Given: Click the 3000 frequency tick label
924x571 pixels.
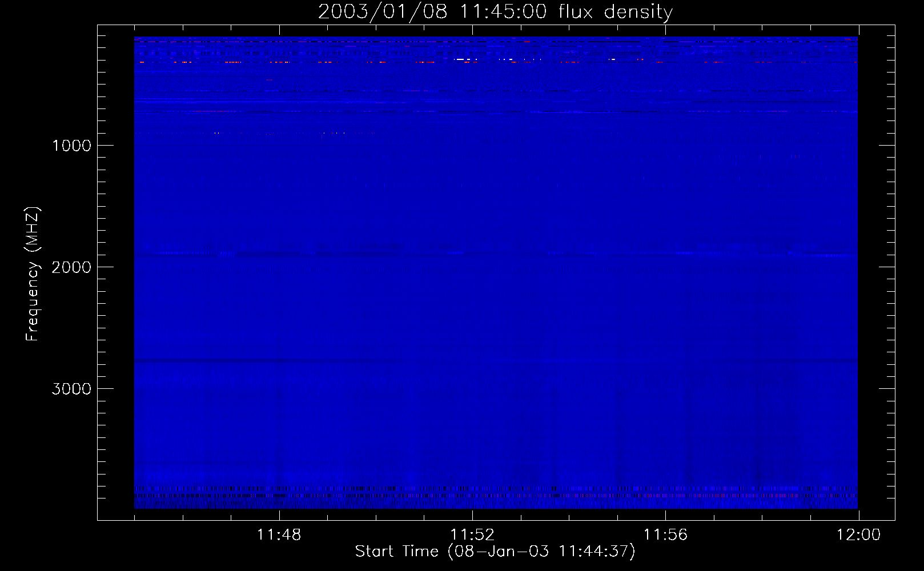Looking at the screenshot, I should (71, 389).
